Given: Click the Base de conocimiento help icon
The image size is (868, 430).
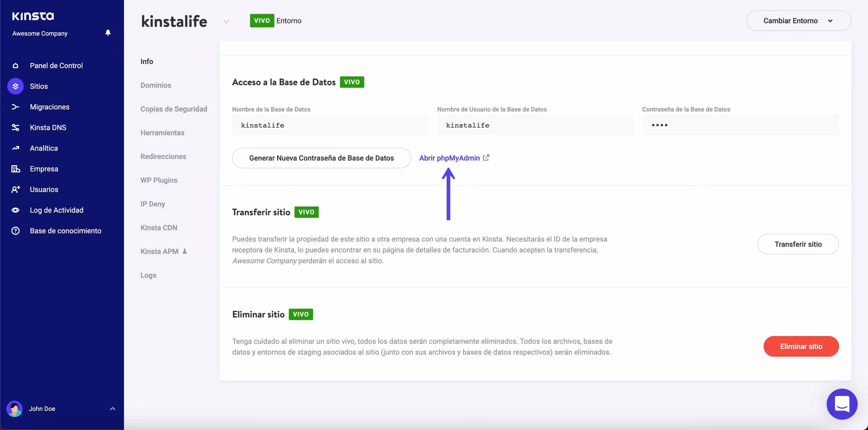Looking at the screenshot, I should [15, 231].
